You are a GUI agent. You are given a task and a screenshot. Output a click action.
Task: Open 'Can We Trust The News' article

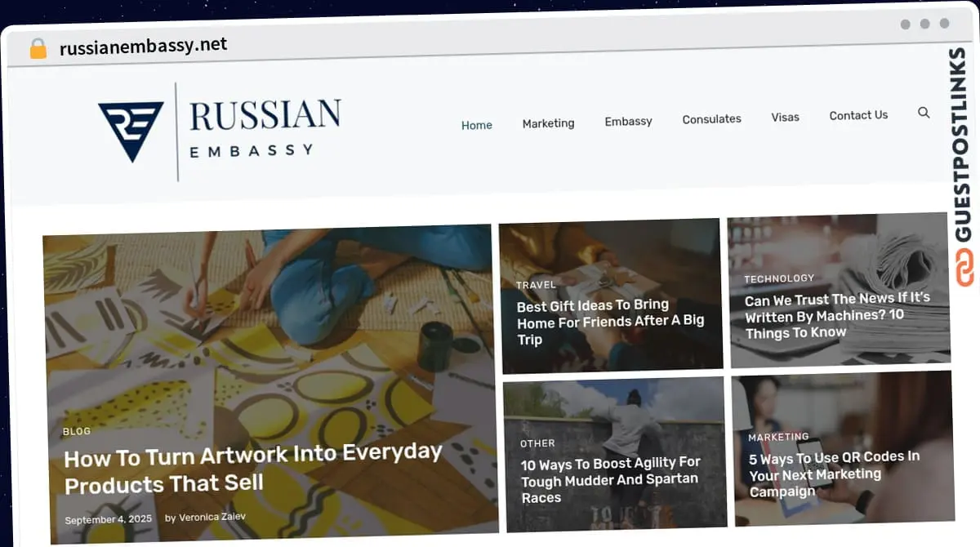click(x=837, y=315)
